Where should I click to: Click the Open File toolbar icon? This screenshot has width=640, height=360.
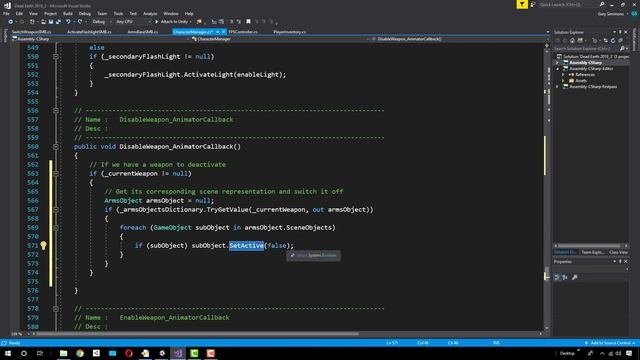coord(43,22)
